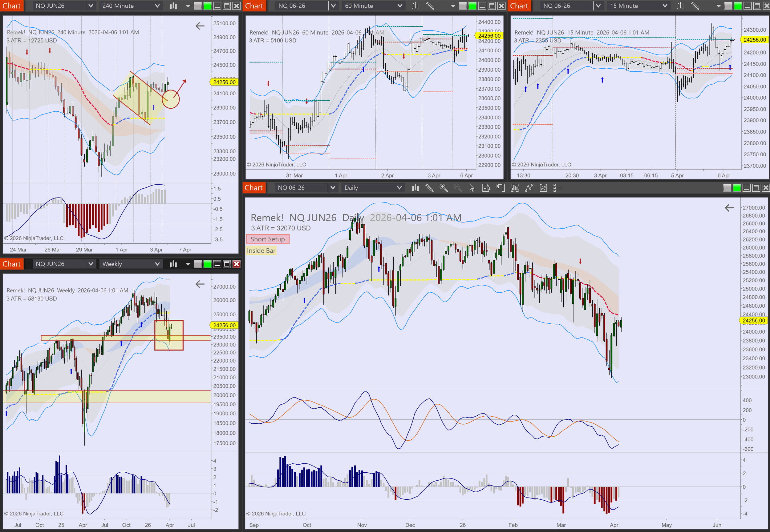
Task: Open Drawing Tools pencil in Daily chart toolbar
Action: [429, 188]
